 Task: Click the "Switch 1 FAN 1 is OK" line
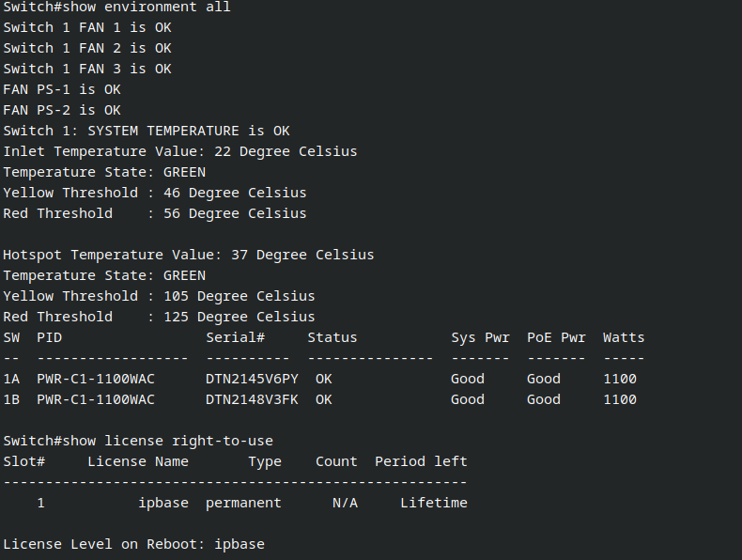[x=87, y=27]
